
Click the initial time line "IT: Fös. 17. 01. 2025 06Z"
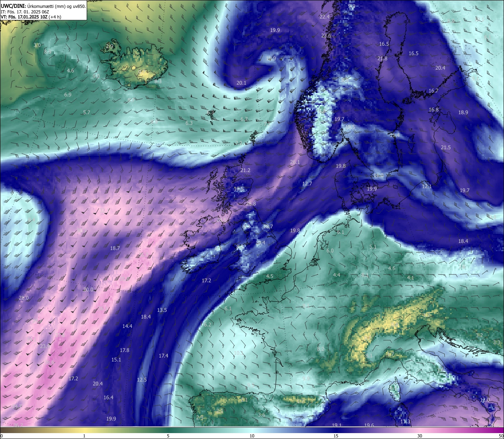[24, 12]
